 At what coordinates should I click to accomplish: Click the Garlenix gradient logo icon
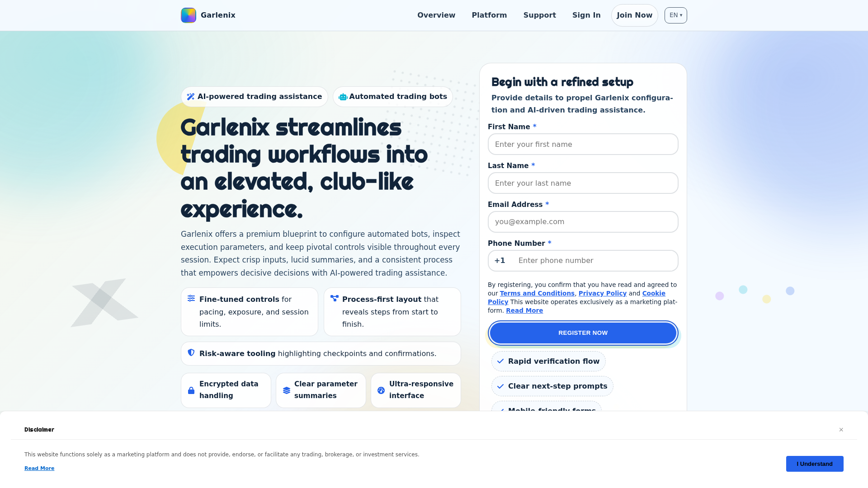tap(189, 15)
